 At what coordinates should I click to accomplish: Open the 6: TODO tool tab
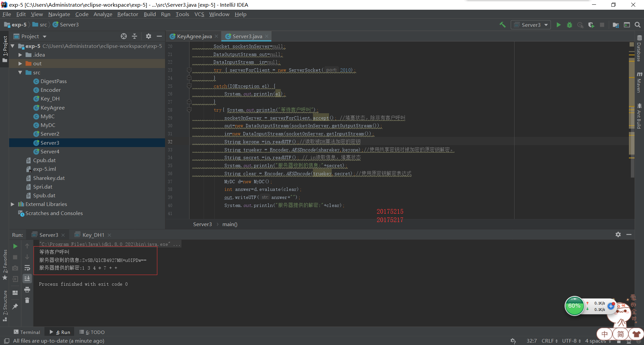tap(92, 332)
